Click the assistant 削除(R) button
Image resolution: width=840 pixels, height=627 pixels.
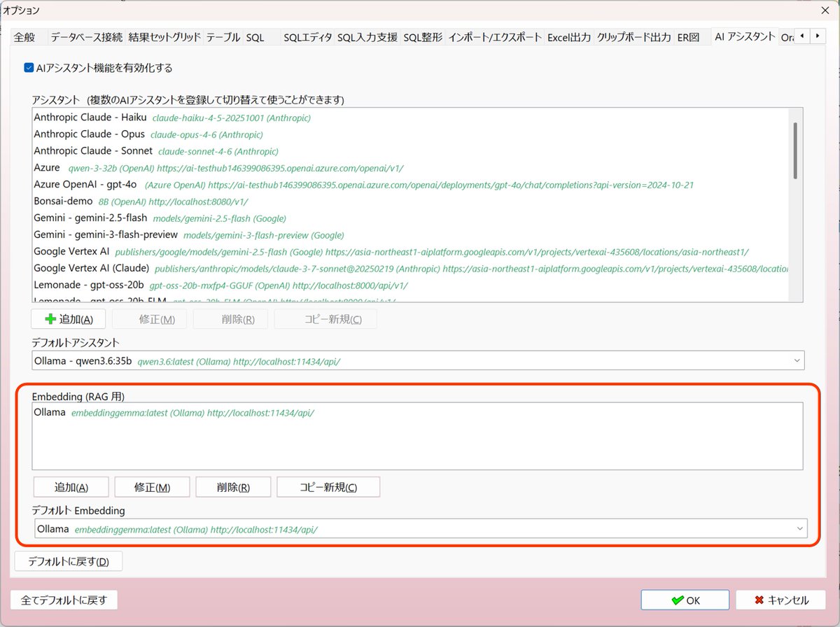coord(231,319)
